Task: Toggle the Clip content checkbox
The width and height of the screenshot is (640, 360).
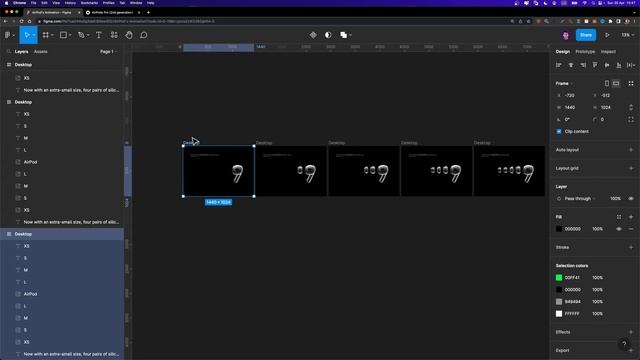Action: tap(559, 131)
